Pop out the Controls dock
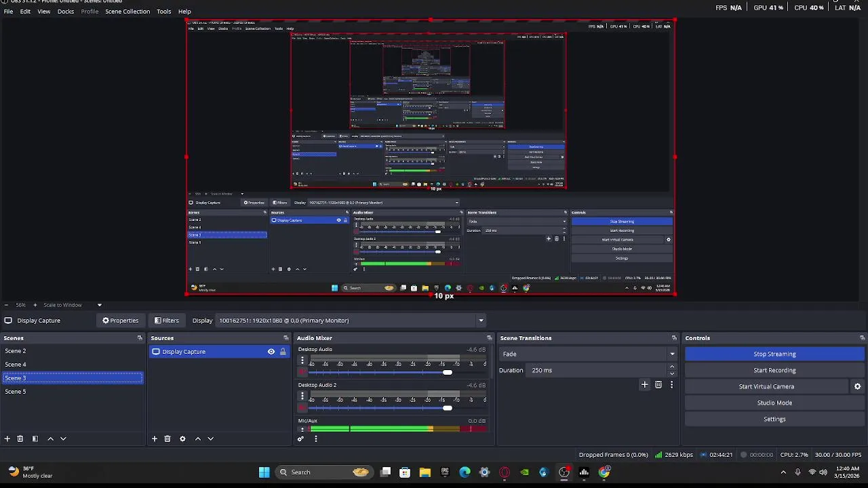The image size is (868, 488). click(x=862, y=338)
